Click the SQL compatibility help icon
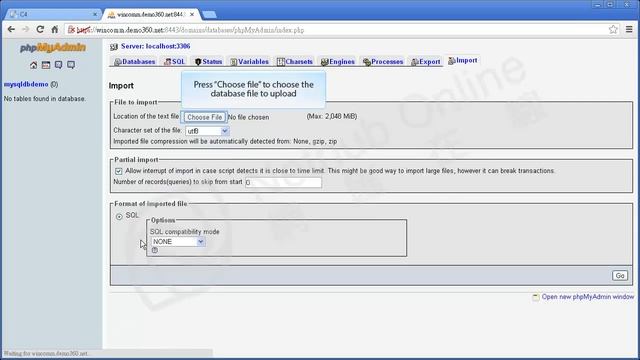Screen dimensions: 640x360 (x=155, y=250)
